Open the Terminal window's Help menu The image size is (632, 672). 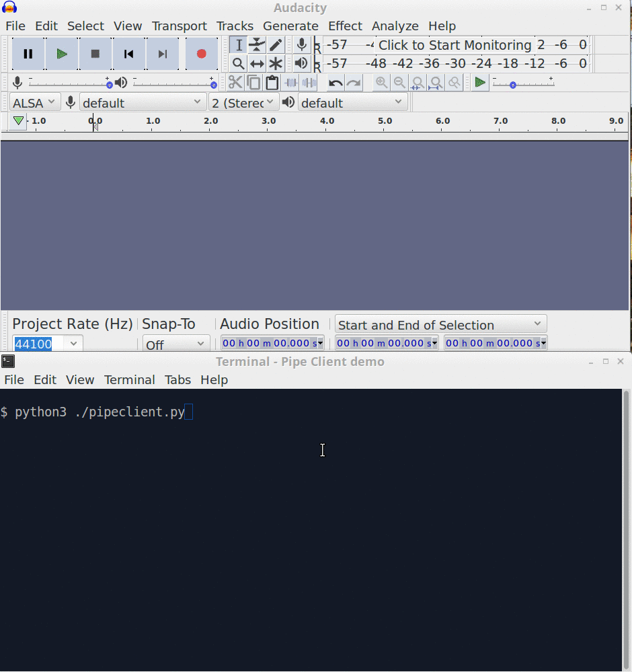214,380
